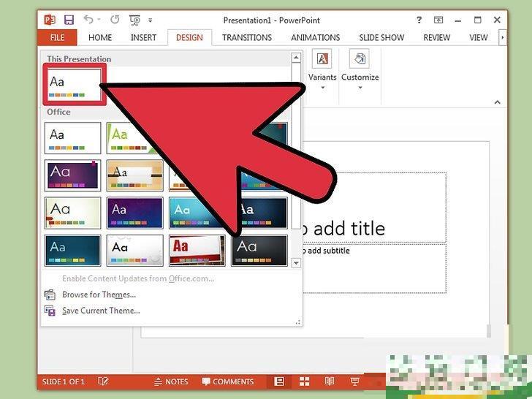Switch to Slide Sorter view icon
Viewport: 532px width, 399px height.
tap(304, 381)
